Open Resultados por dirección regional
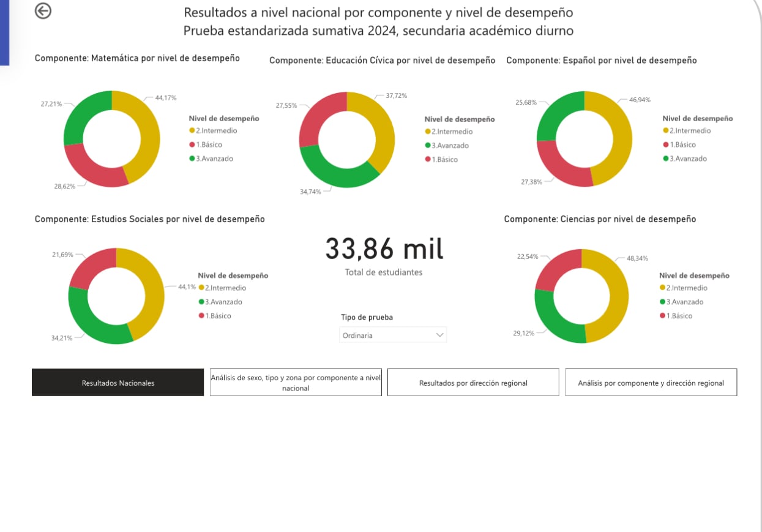The image size is (762, 532). coord(473,383)
